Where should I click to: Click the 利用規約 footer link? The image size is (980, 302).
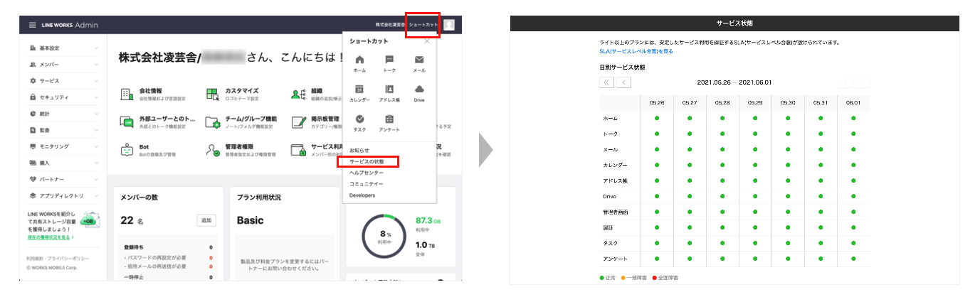(35, 259)
